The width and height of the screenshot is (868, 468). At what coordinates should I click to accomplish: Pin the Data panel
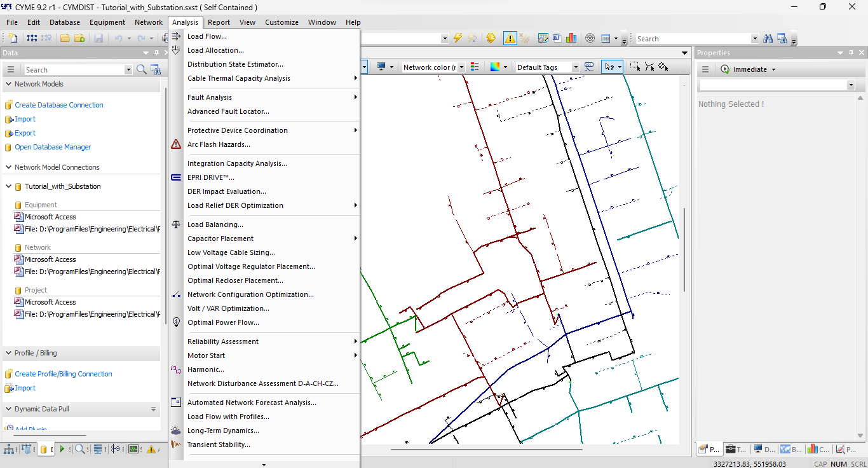tap(157, 53)
